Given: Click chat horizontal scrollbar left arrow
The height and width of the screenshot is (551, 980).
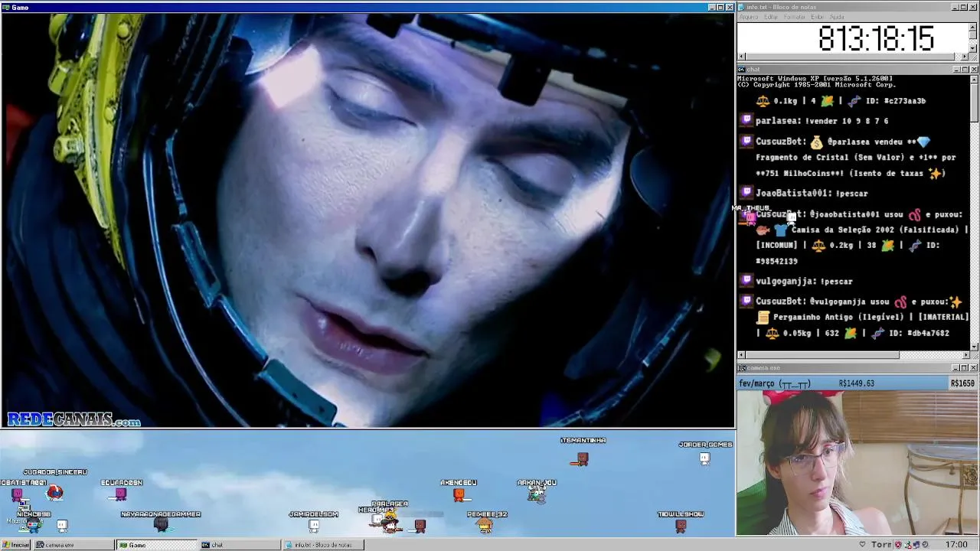Looking at the screenshot, I should click(x=741, y=355).
